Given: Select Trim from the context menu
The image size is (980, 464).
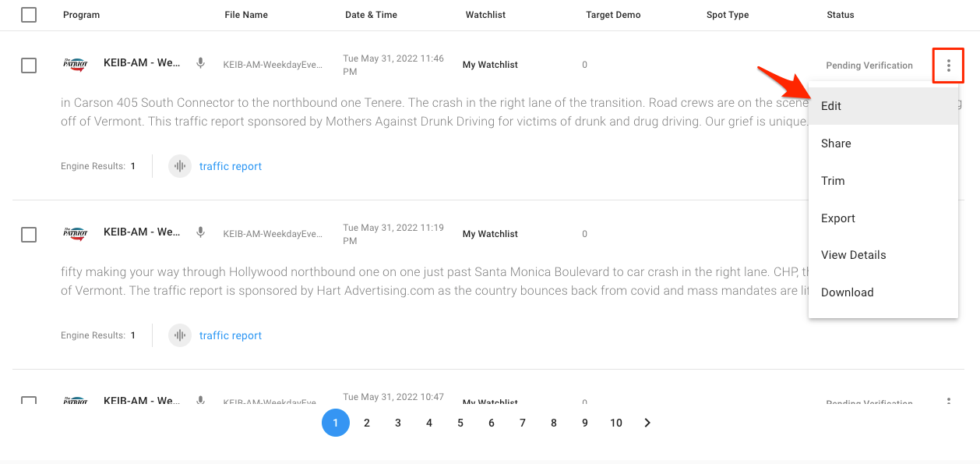Looking at the screenshot, I should [833, 181].
